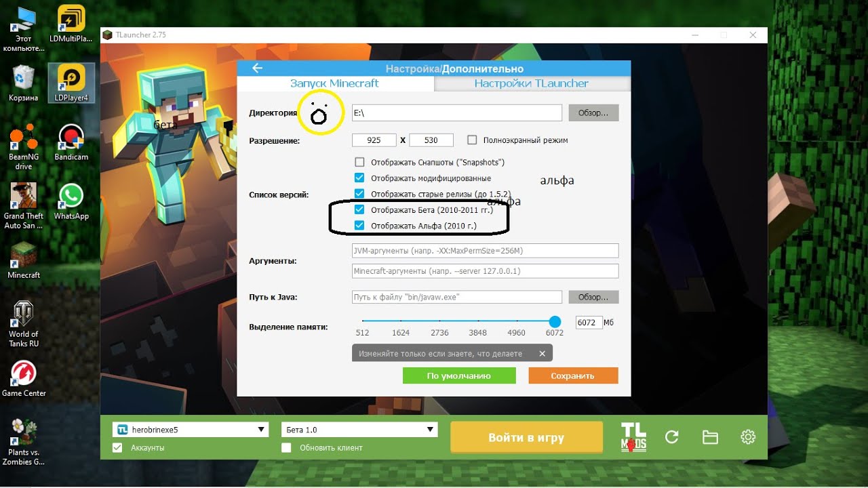Screen dimensions: 868x488
Task: Dismiss the memory warning tooltip
Action: tap(542, 353)
